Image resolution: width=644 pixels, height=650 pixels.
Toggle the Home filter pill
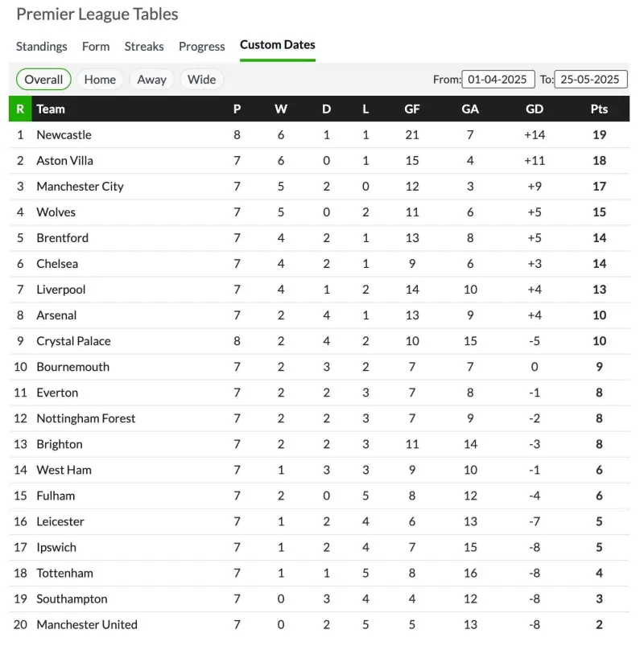click(100, 79)
